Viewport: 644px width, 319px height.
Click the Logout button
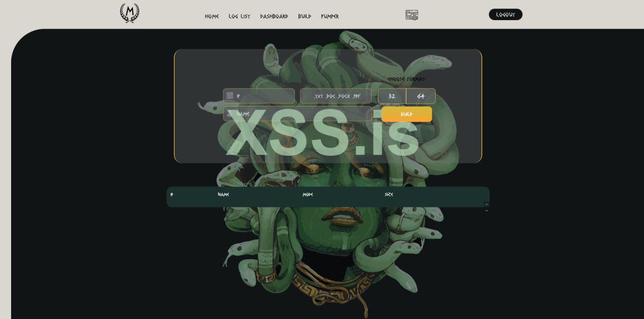506,15
